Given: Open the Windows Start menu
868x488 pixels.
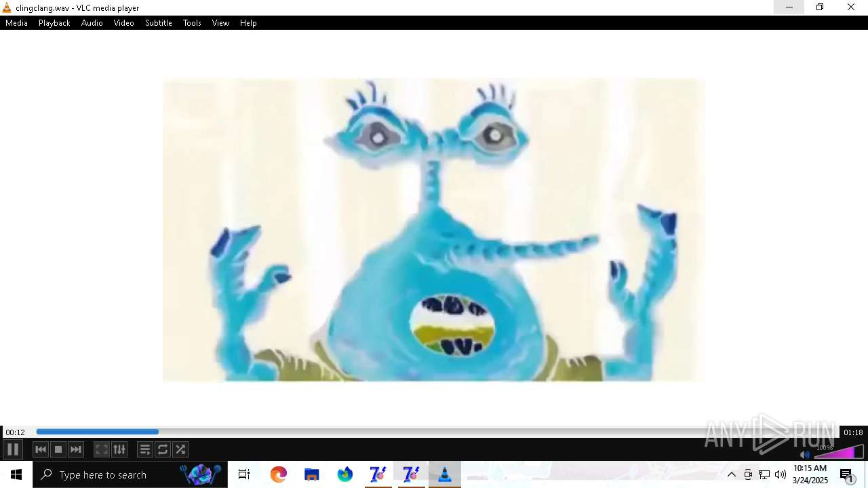Looking at the screenshot, I should [16, 474].
